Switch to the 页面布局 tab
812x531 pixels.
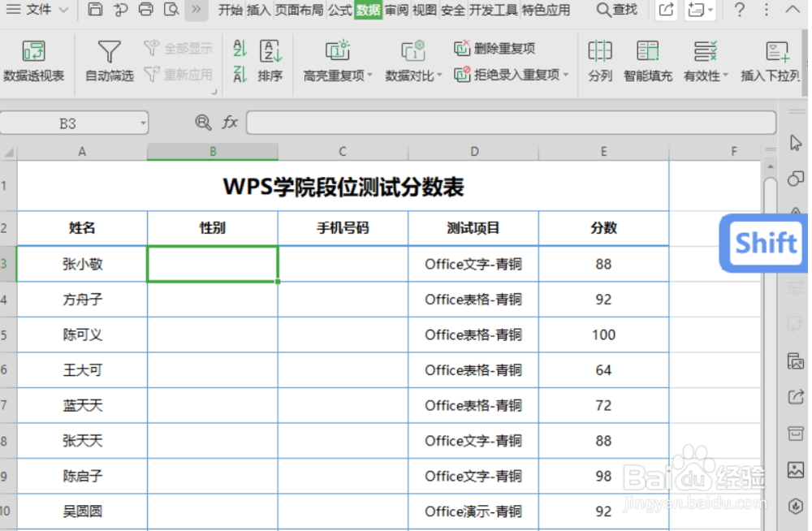point(299,10)
